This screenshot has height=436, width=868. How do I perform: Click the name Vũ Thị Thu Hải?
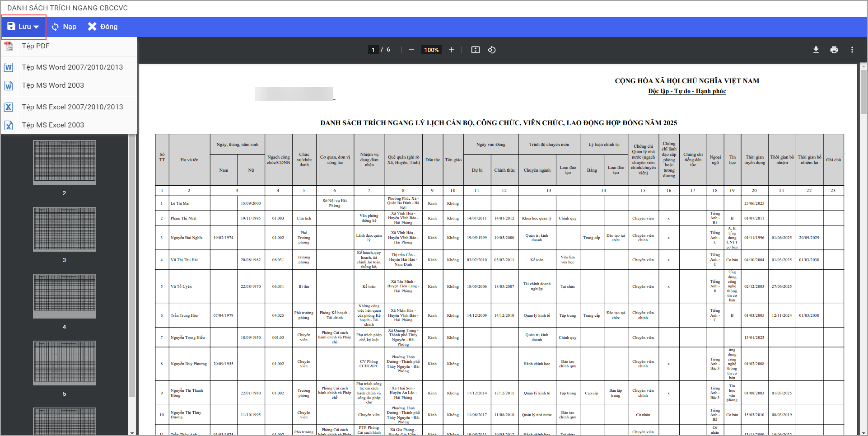[x=184, y=260]
